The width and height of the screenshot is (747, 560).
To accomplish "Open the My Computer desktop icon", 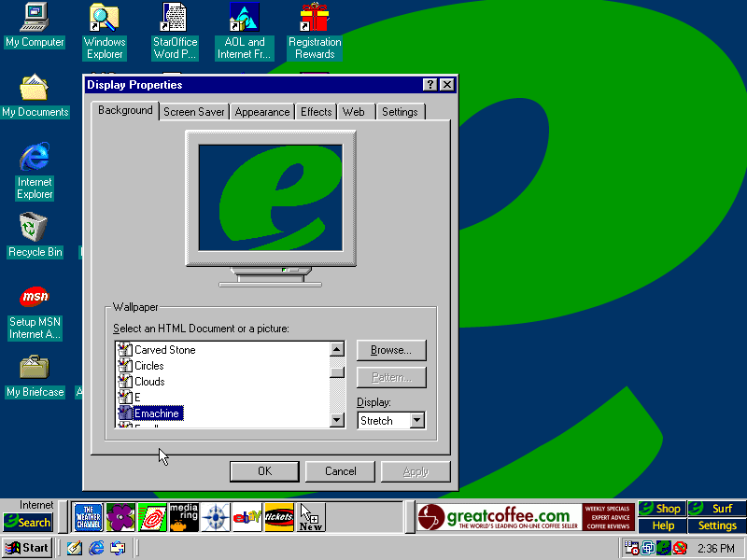I will 35,18.
